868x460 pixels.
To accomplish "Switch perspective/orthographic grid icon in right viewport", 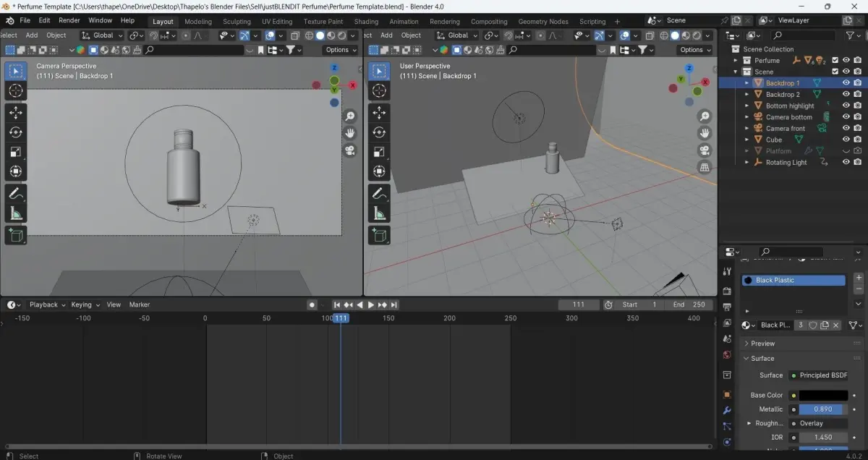I will pyautogui.click(x=705, y=167).
